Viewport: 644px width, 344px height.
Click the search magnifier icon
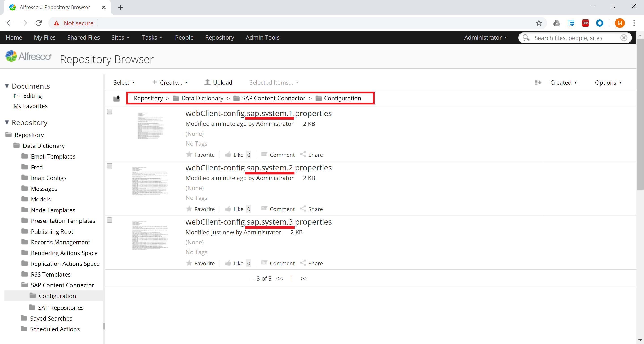[x=525, y=38]
